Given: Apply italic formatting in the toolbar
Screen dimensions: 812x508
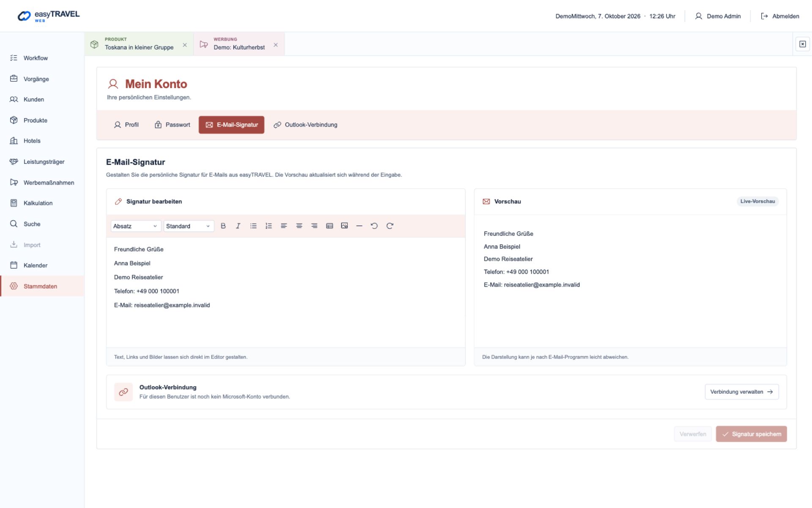Looking at the screenshot, I should pos(238,226).
